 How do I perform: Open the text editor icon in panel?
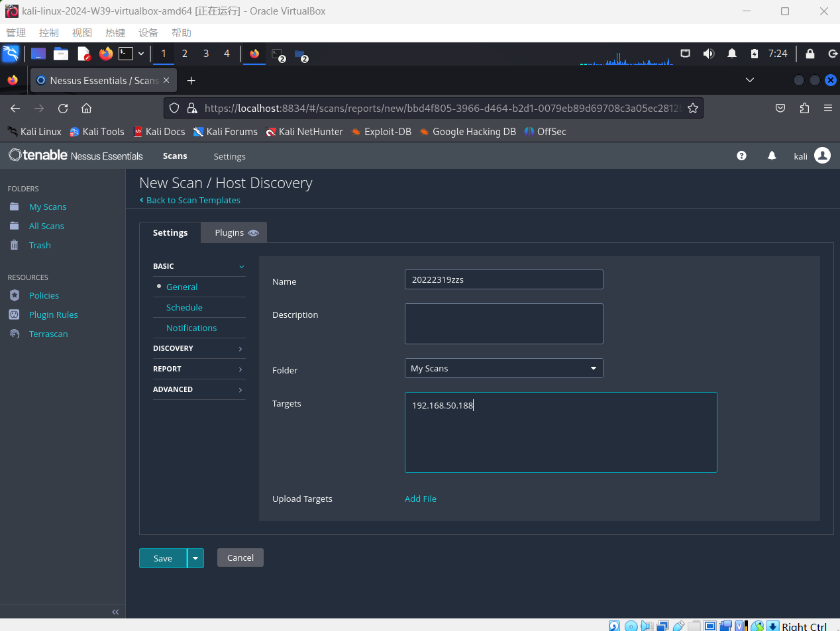click(83, 54)
